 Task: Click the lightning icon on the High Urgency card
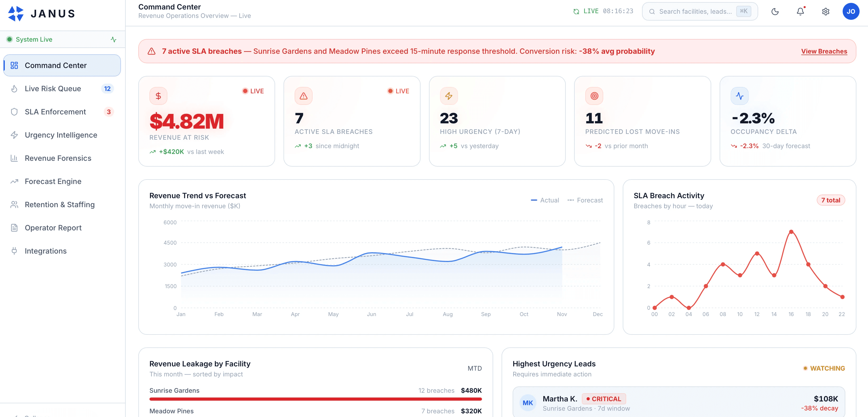pos(449,96)
